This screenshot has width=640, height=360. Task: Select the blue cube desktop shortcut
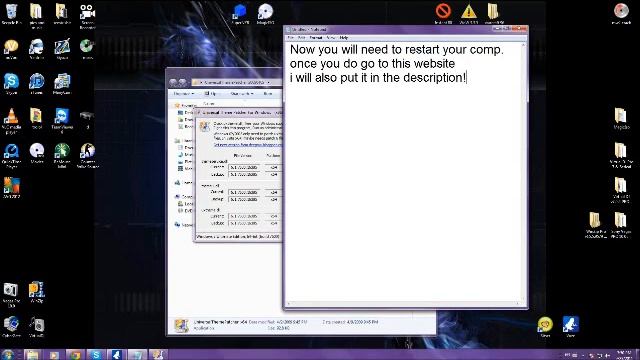(240, 14)
